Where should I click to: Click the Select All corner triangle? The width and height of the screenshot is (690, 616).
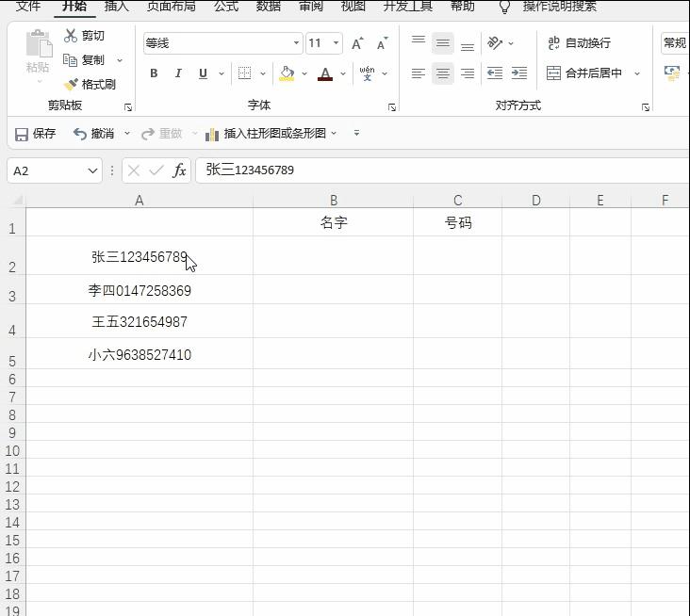coord(17,201)
